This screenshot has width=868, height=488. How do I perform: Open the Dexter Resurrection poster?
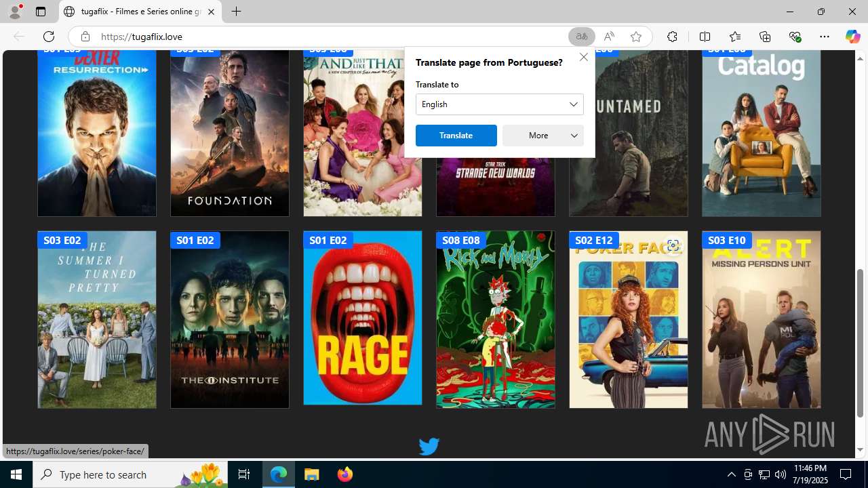[x=97, y=134]
